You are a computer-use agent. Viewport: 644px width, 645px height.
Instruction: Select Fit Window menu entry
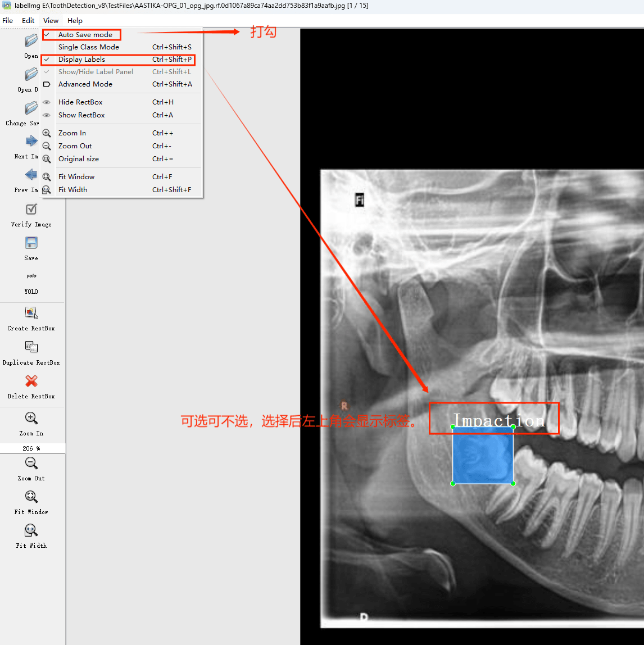[x=122, y=176]
